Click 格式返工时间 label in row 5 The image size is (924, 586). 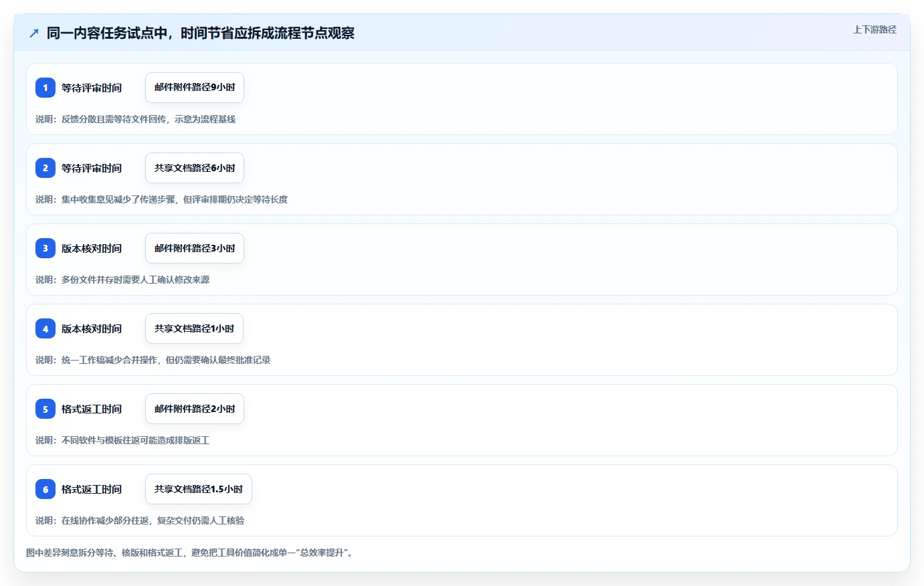[x=92, y=409]
